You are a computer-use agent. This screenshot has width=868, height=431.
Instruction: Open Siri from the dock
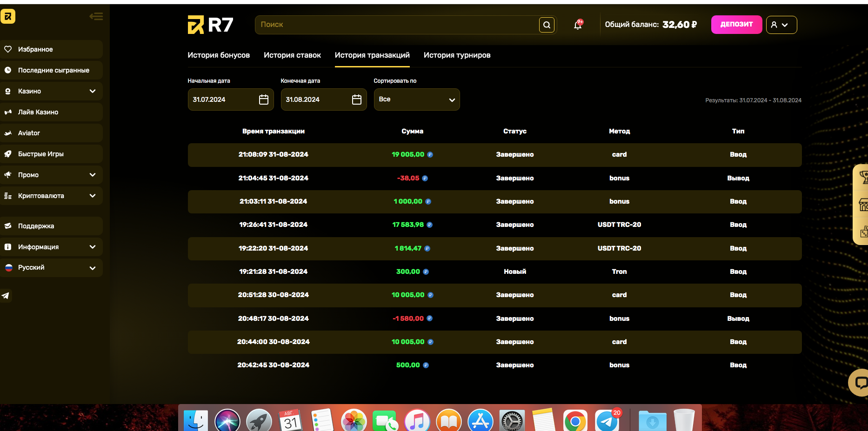pos(227,421)
